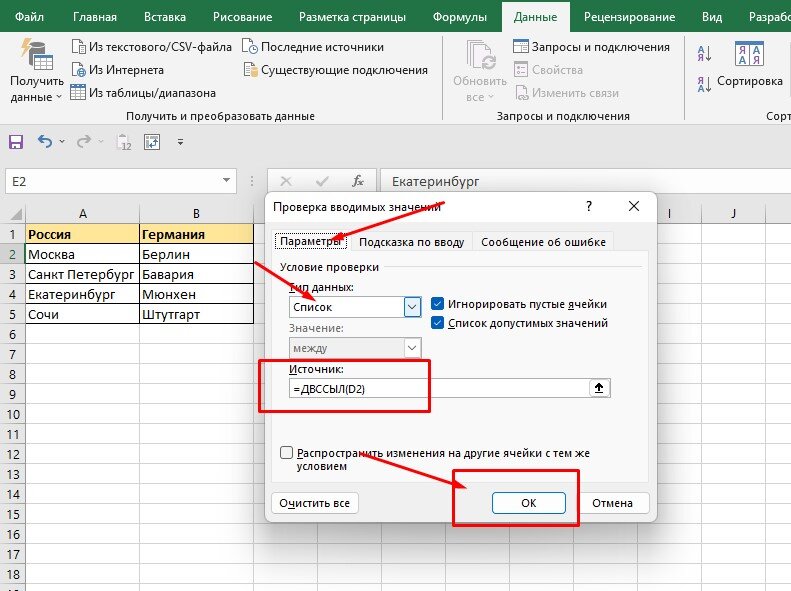This screenshot has height=591, width=791.
Task: Open the Сортировка dialog
Action: pyautogui.click(x=750, y=66)
